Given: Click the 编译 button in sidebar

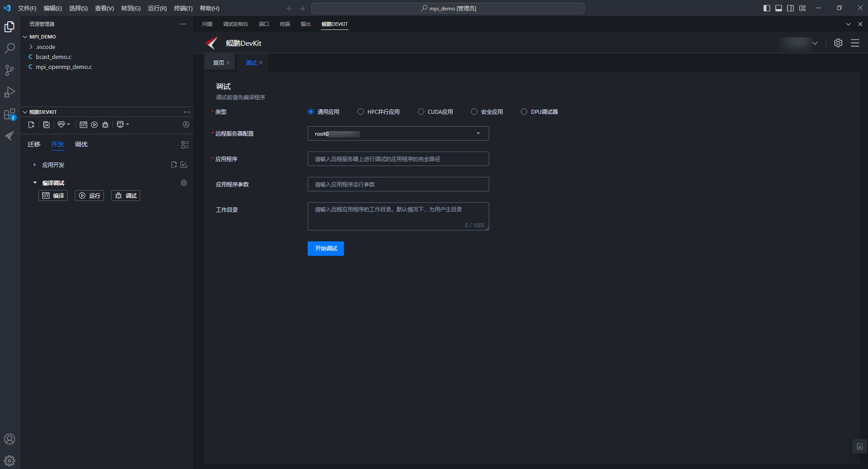Looking at the screenshot, I should click(x=53, y=195).
